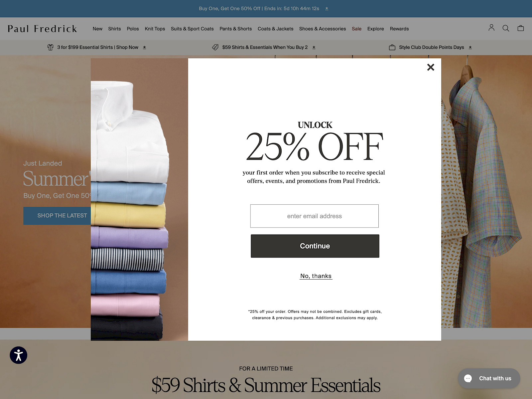Decline the offer with No, thanks
Image resolution: width=532 pixels, height=399 pixels.
pos(316,276)
